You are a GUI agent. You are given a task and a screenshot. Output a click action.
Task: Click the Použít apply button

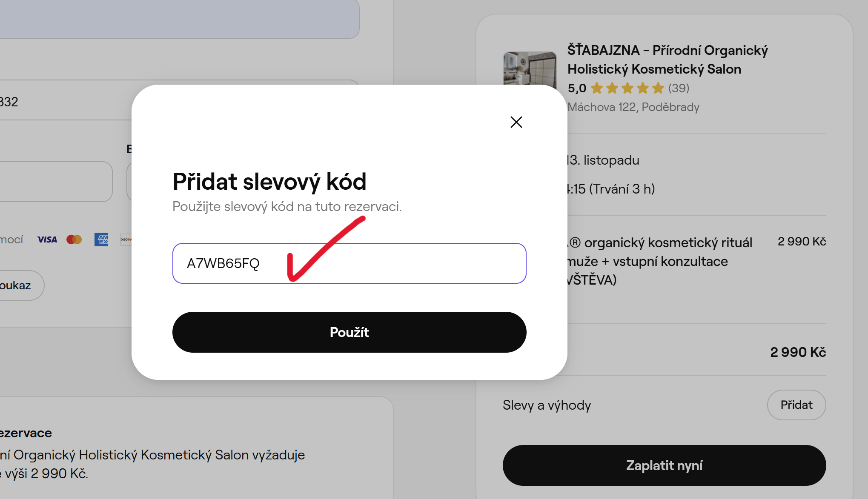click(349, 332)
